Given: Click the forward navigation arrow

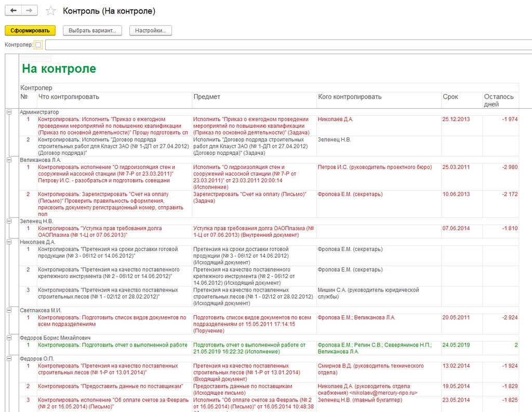Looking at the screenshot, I should [x=29, y=11].
